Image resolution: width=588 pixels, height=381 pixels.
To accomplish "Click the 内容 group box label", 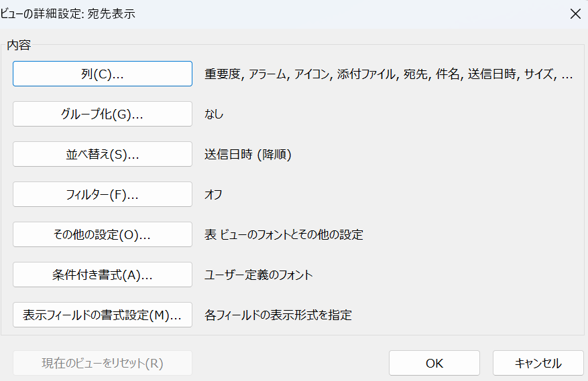I will [x=19, y=45].
